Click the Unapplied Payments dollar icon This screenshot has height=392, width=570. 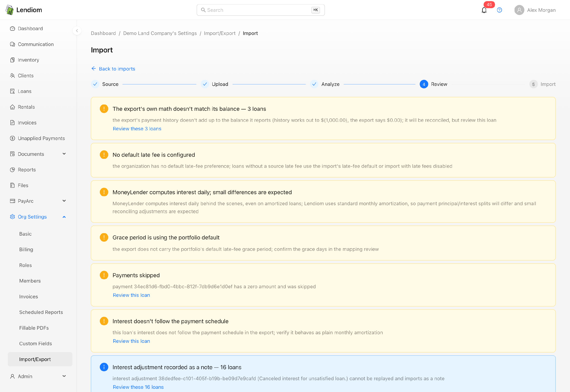pyautogui.click(x=12, y=138)
